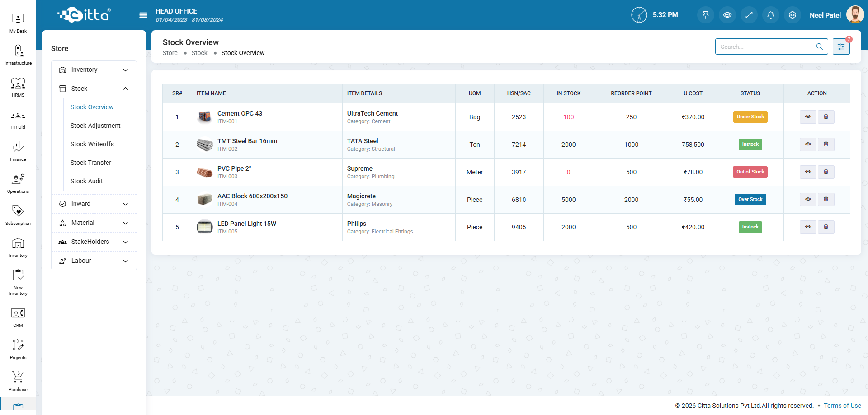Select Stock Adjustment from the Stock submenu
The width and height of the screenshot is (868, 415).
tap(95, 126)
